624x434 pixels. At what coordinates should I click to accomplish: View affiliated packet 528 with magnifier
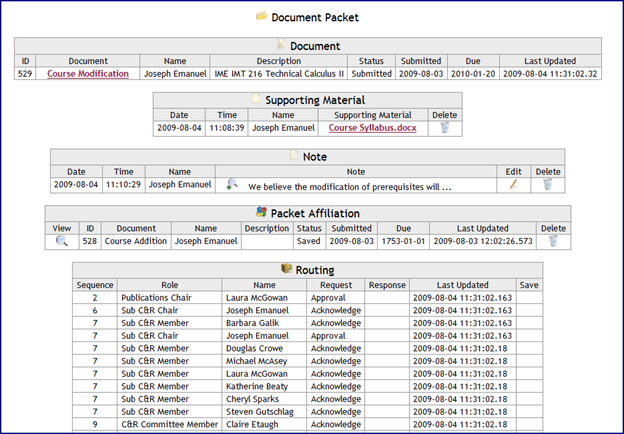pyautogui.click(x=61, y=241)
